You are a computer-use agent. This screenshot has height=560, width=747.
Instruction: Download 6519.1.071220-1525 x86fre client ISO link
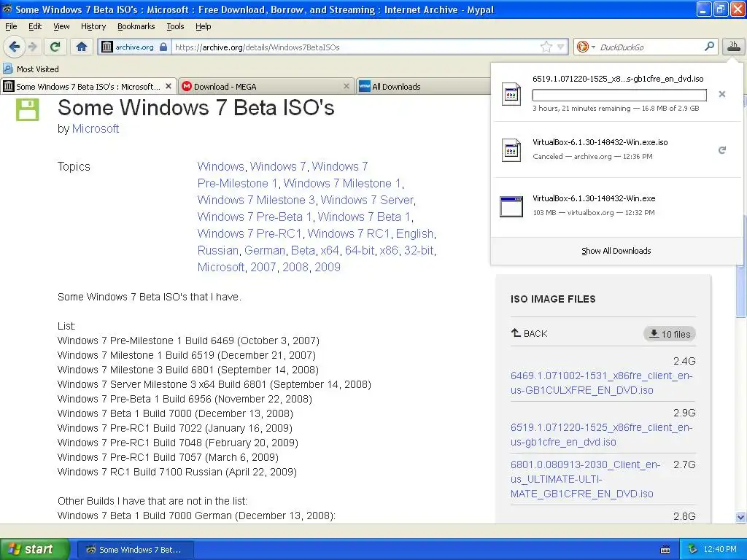pos(601,435)
